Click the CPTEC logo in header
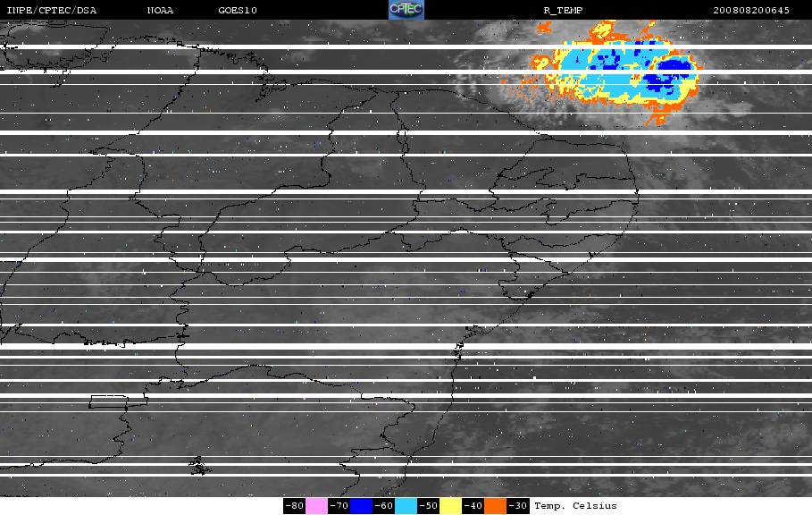The height and width of the screenshot is (515, 812). click(x=406, y=10)
